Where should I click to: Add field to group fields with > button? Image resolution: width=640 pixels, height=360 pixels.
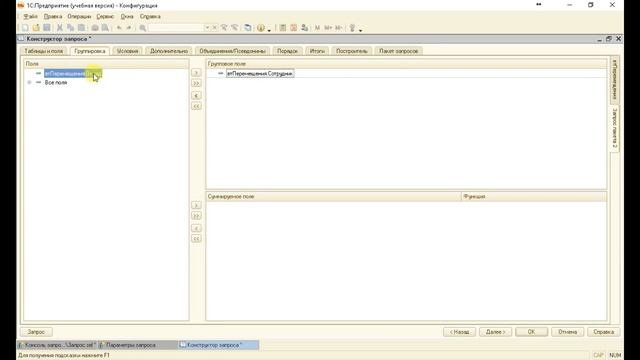196,73
